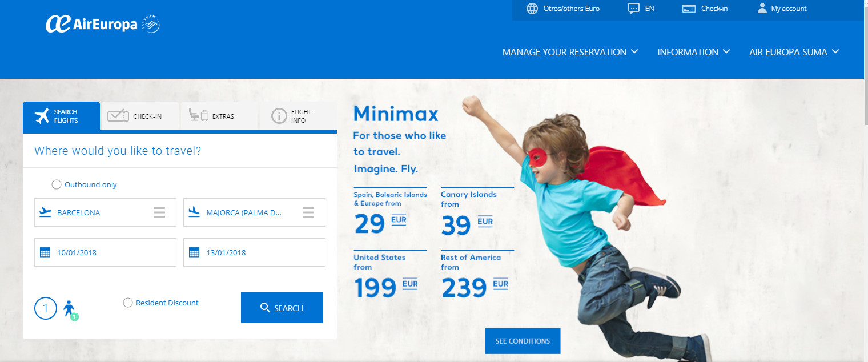Switch to the Search Flights tab
This screenshot has width=868, height=362.
click(x=61, y=116)
